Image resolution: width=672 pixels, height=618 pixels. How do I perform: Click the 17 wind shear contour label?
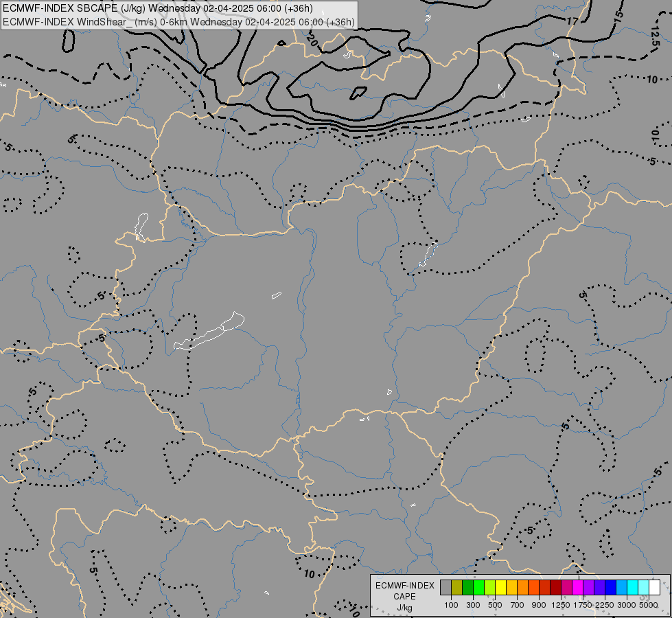click(x=572, y=21)
